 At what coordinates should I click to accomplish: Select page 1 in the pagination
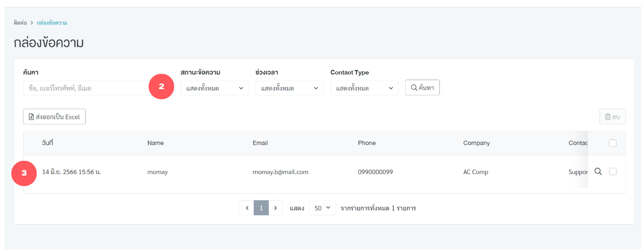point(261,208)
